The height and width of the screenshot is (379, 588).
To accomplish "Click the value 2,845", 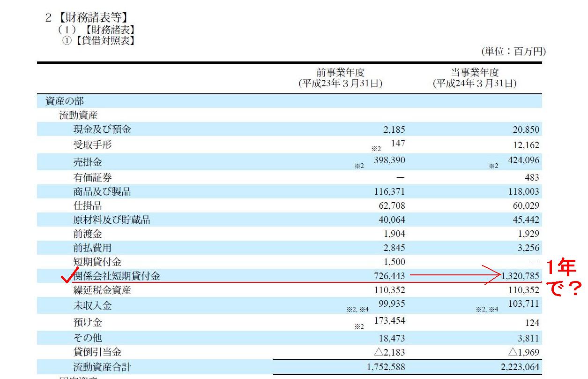I will [394, 248].
